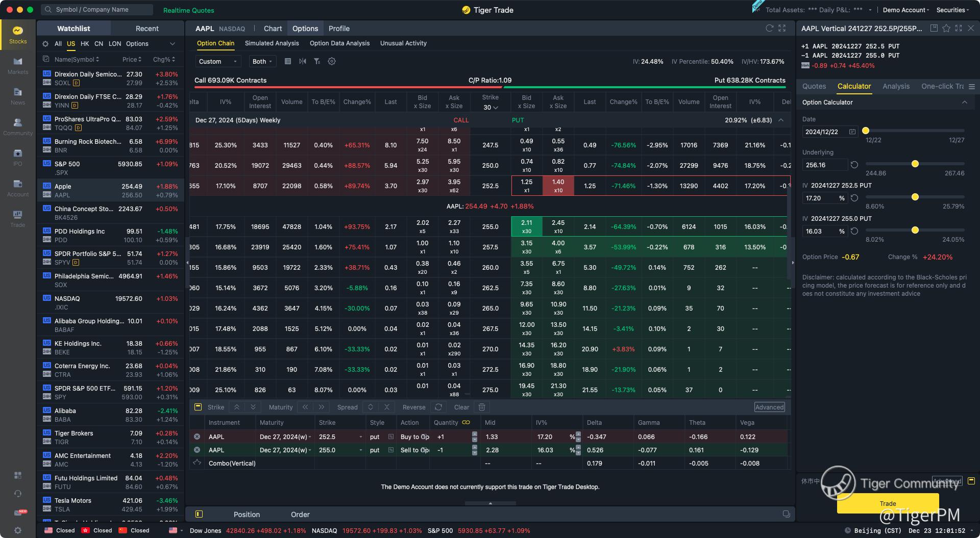Toggle the quantity link icon
The height and width of the screenshot is (538, 980).
(x=466, y=422)
